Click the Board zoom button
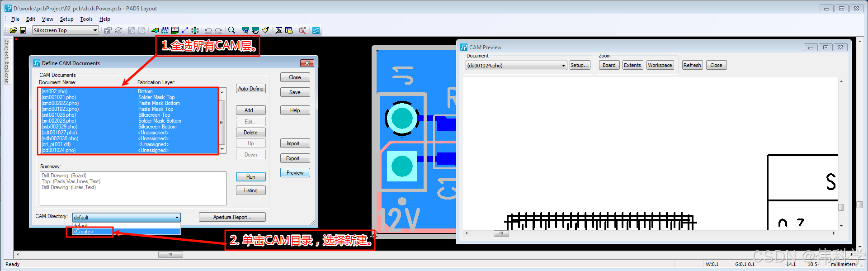Viewport: 868px width, 271px height. point(609,65)
